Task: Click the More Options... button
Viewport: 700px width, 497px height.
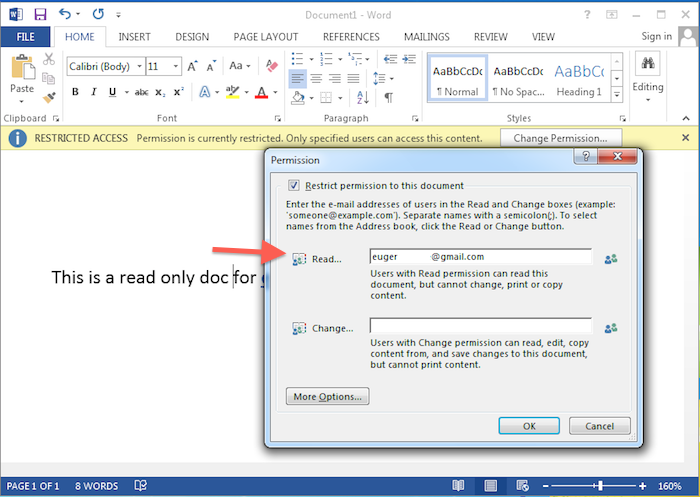Action: coord(328,396)
